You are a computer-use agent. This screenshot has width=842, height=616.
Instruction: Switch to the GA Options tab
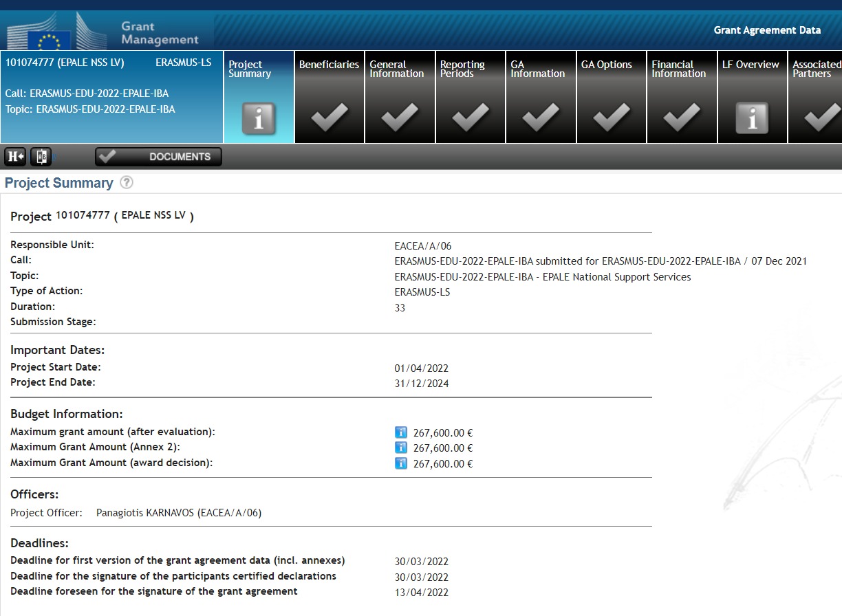(x=612, y=97)
